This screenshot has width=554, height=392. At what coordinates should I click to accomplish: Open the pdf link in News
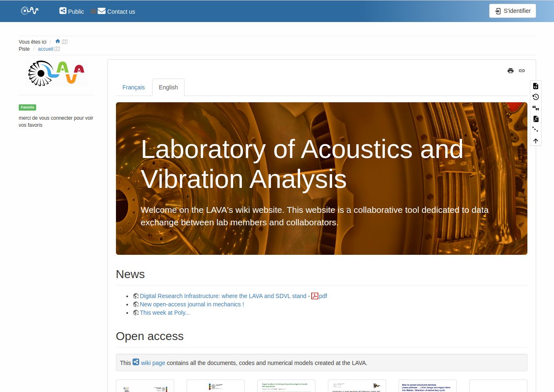(323, 296)
